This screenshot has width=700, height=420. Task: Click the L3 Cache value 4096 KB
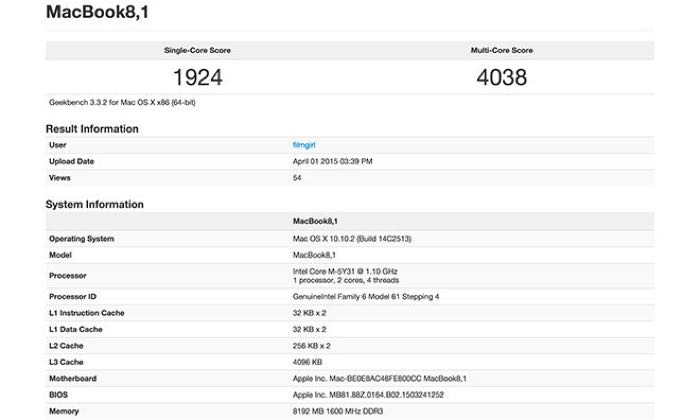tap(308, 361)
